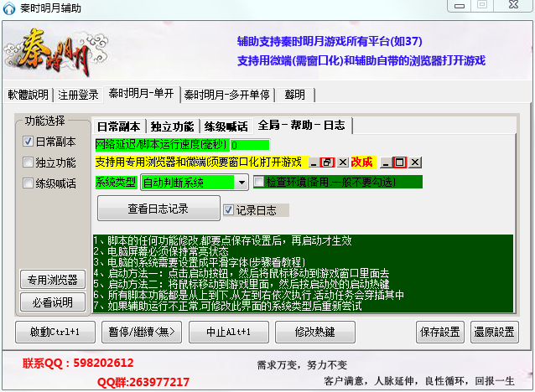Image resolution: width=535 pixels, height=392 pixels.
Task: Enable the 独立功能 checkbox
Action: coord(28,162)
